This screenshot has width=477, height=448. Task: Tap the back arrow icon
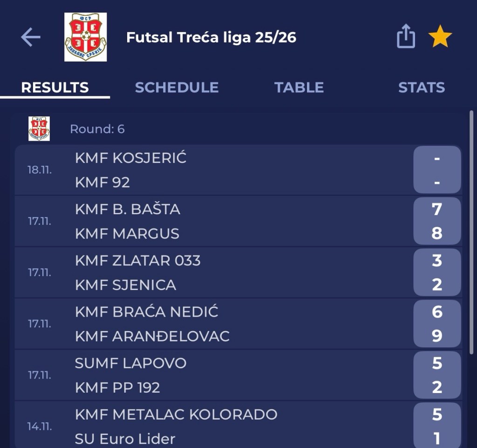point(31,37)
